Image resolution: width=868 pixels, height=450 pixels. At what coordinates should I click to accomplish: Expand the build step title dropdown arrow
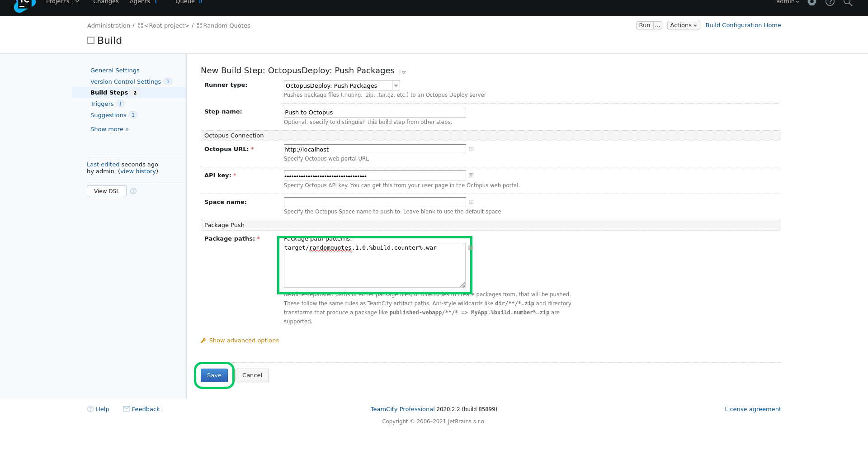click(x=404, y=72)
